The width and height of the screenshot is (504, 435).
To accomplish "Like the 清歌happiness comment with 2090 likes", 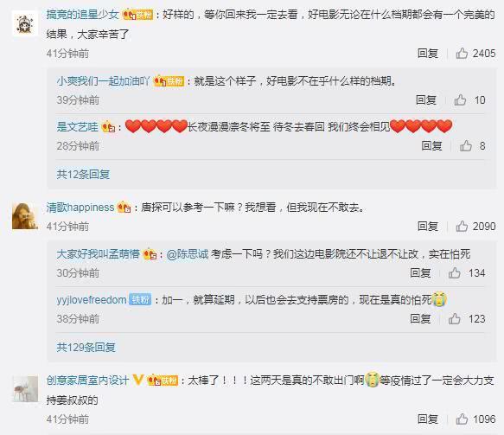I will pos(462,227).
